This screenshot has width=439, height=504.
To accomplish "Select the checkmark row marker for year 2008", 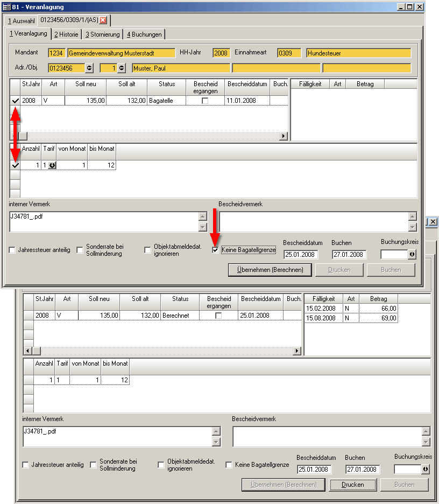I will pyautogui.click(x=15, y=101).
